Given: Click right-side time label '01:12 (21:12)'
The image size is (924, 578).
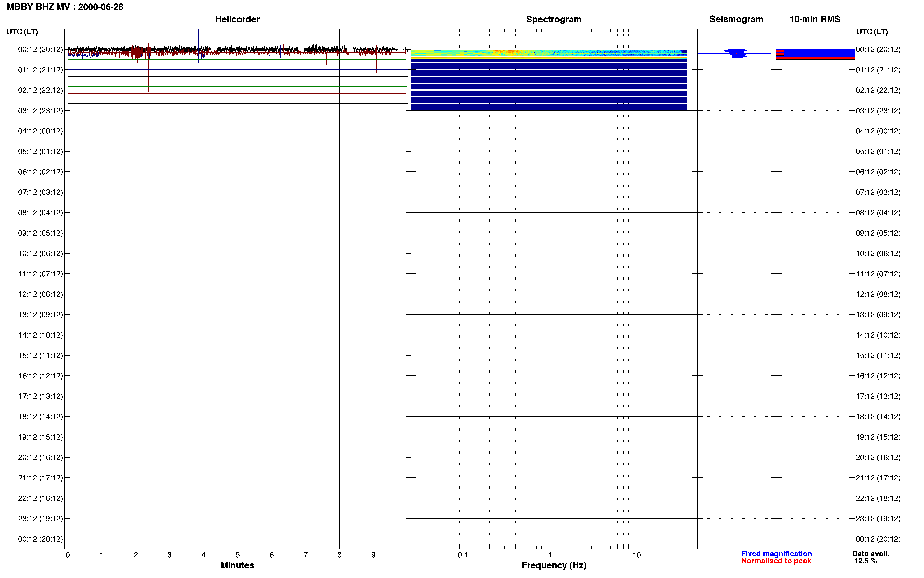Looking at the screenshot, I should coord(878,70).
